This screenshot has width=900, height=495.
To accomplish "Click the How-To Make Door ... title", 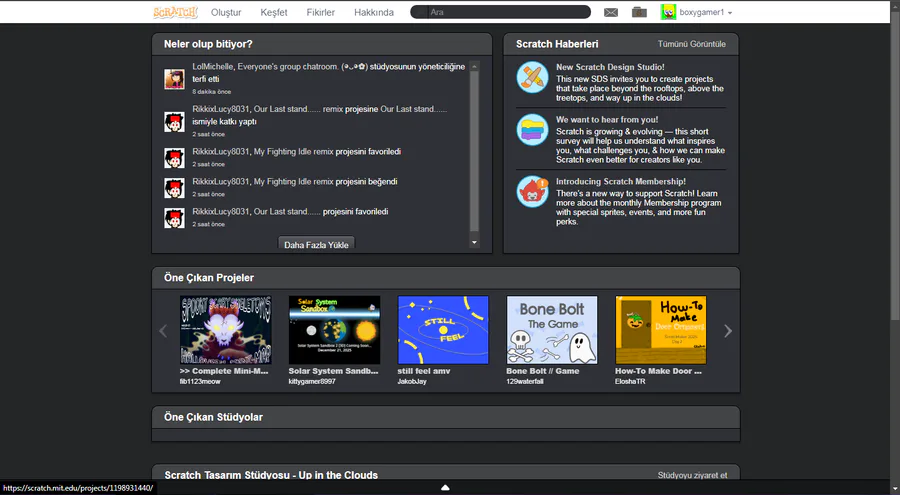I will [658, 371].
